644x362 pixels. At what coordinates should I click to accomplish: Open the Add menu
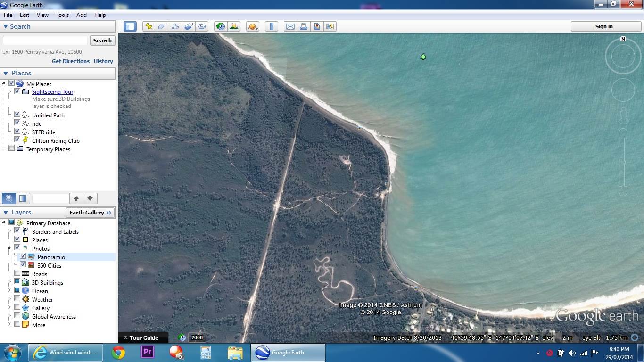[x=82, y=15]
